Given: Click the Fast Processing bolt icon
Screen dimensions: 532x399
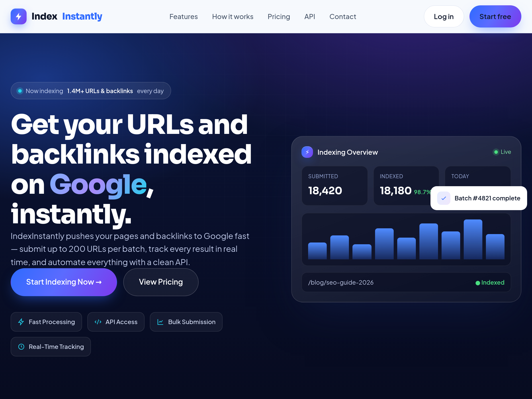Looking at the screenshot, I should tap(21, 322).
